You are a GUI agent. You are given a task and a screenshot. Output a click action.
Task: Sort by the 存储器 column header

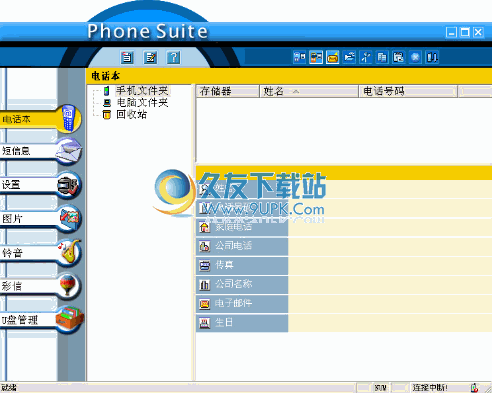(228, 91)
